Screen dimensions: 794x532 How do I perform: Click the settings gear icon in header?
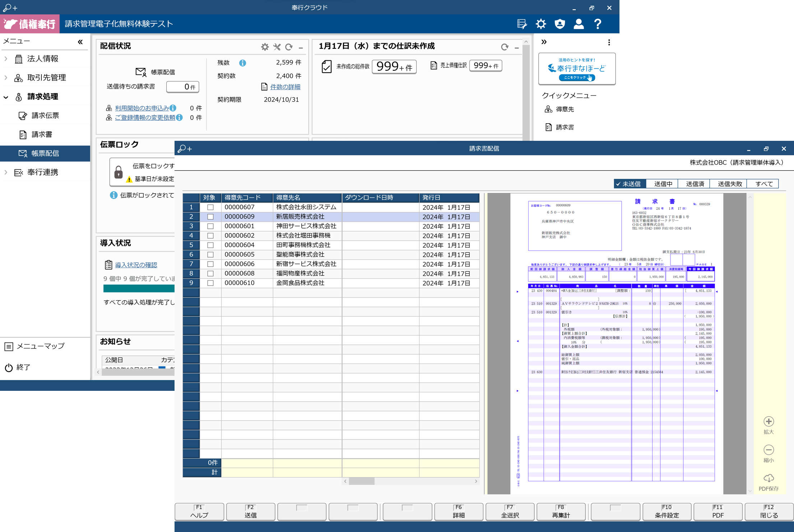pyautogui.click(x=541, y=24)
